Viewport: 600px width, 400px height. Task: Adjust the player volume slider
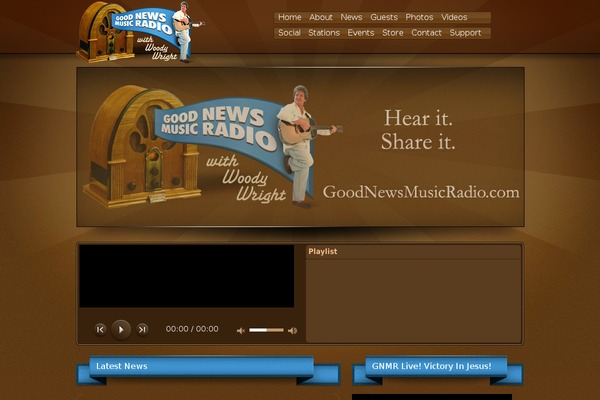266,330
